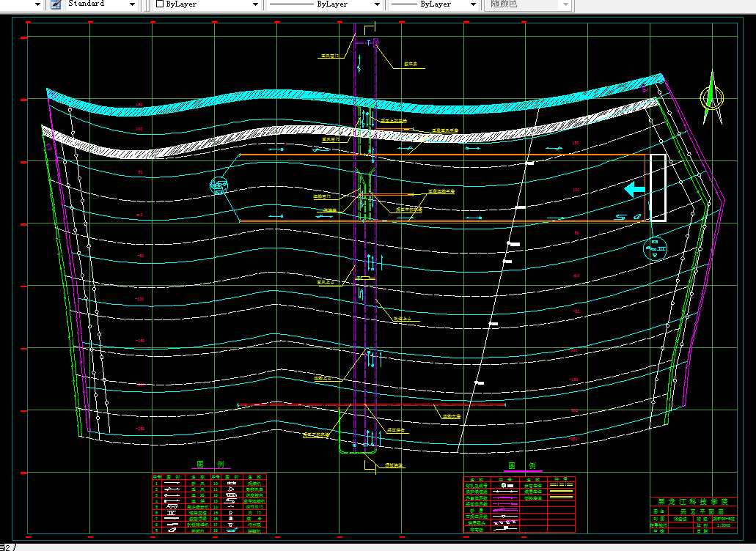Select the cyan detail circle on left
This screenshot has height=551, width=756.
(x=219, y=185)
